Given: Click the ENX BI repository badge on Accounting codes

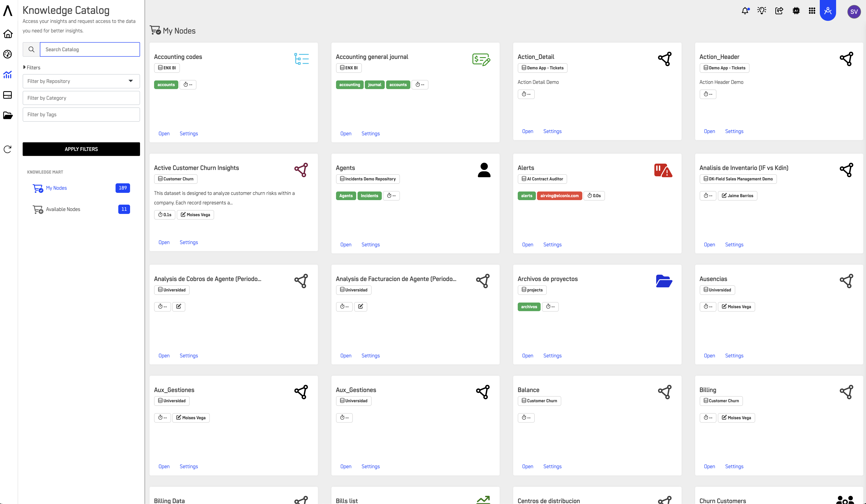Looking at the screenshot, I should coord(167,68).
